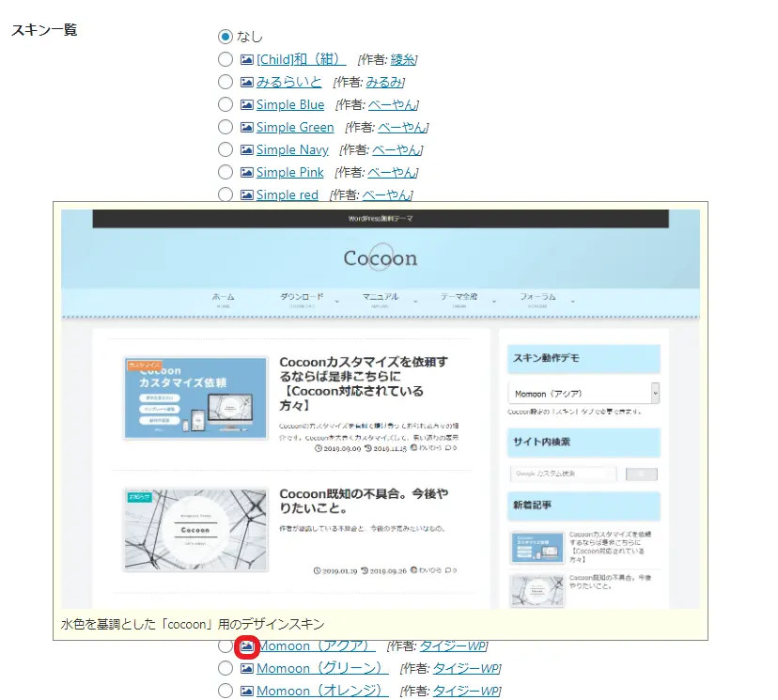The width and height of the screenshot is (778, 700).
Task: Choose the Momoon（グリーン） radio button
Action: [x=226, y=668]
